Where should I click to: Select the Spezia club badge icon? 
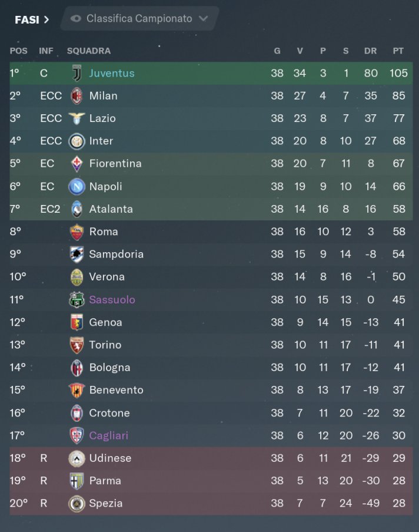click(77, 503)
